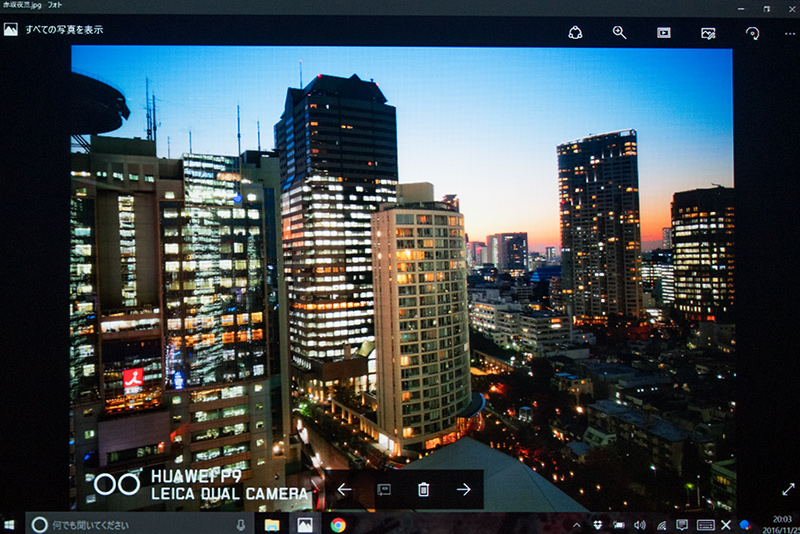The height and width of the screenshot is (534, 800).
Task: Click the blue circle tray icon
Action: tap(744, 525)
